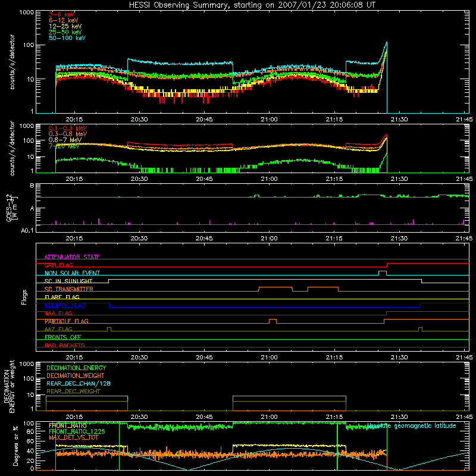
Task: Select the MAX_DET_VS_TOT legend label
Action: click(73, 437)
